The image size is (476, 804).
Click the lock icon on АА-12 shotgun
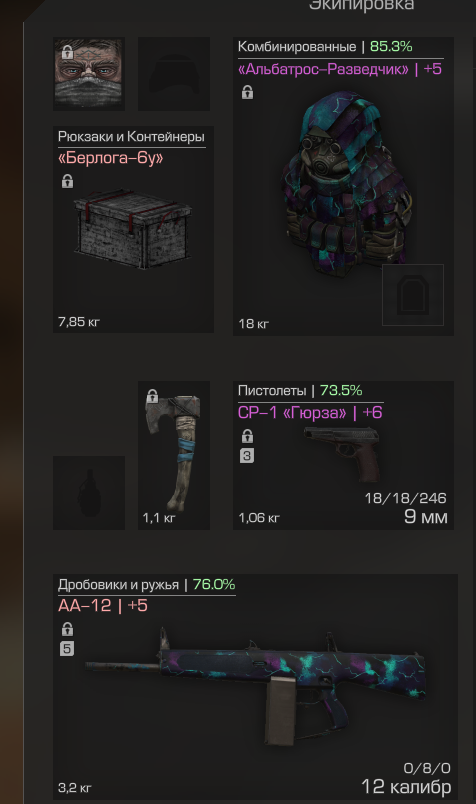(x=67, y=629)
